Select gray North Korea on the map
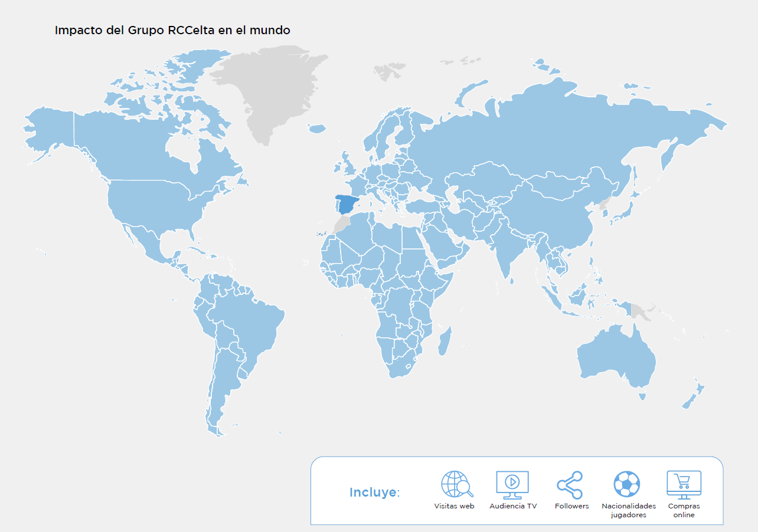This screenshot has height=532, width=758. coord(603,205)
